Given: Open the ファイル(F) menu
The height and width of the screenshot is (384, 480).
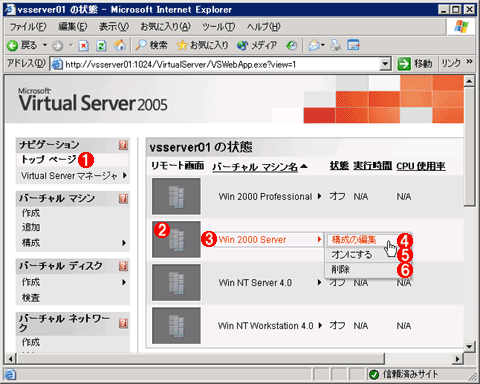Looking at the screenshot, I should (x=28, y=27).
